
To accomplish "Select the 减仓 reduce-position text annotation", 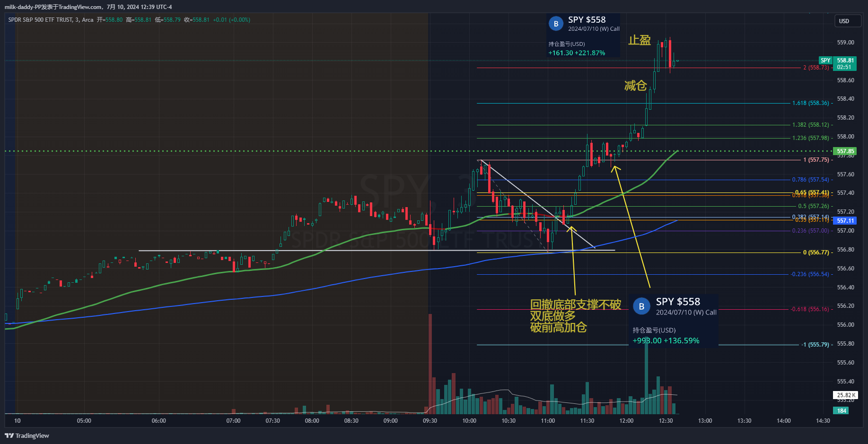I will click(635, 86).
